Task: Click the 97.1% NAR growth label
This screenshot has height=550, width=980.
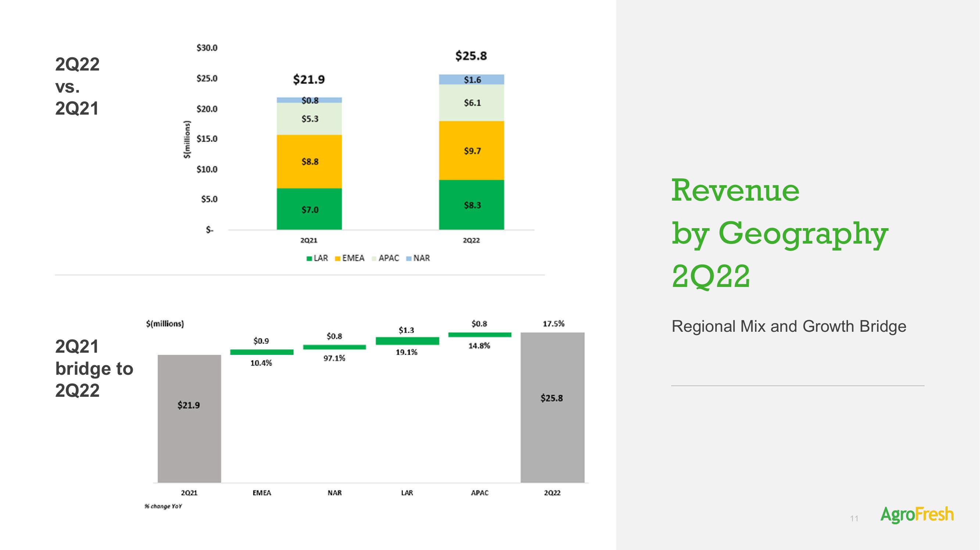Action: pos(335,358)
